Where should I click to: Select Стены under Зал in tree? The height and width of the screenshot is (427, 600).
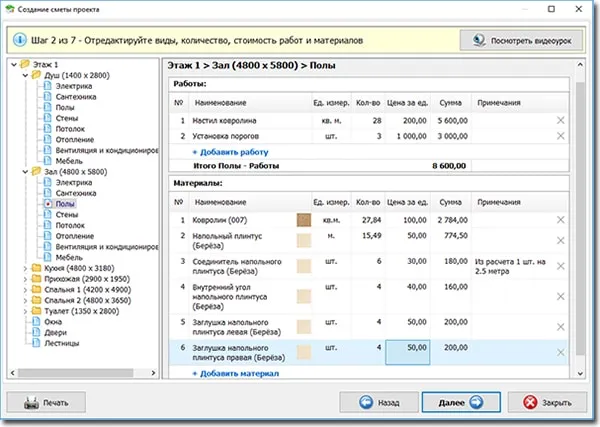tap(68, 214)
